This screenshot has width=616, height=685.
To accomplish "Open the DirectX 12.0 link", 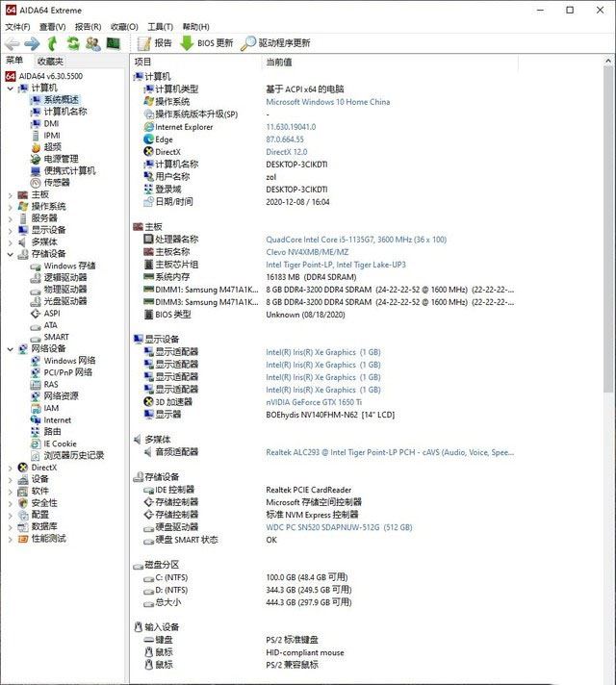I will click(287, 152).
